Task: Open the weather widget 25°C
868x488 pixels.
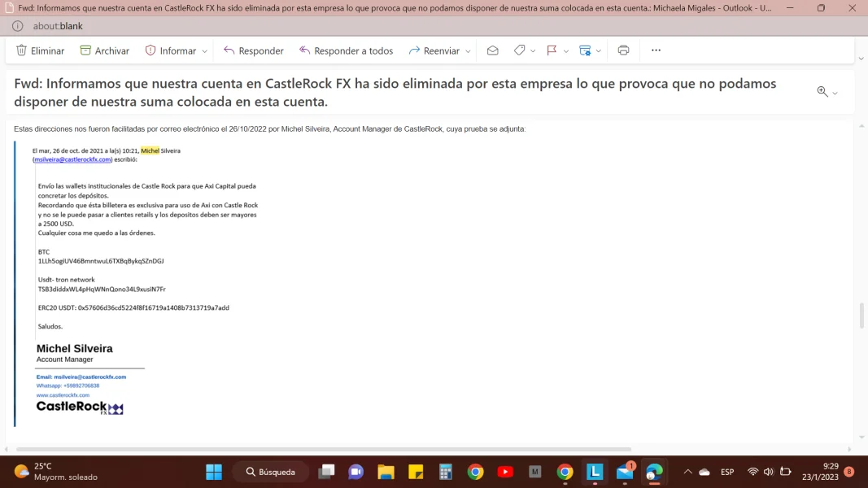Action: [56, 472]
